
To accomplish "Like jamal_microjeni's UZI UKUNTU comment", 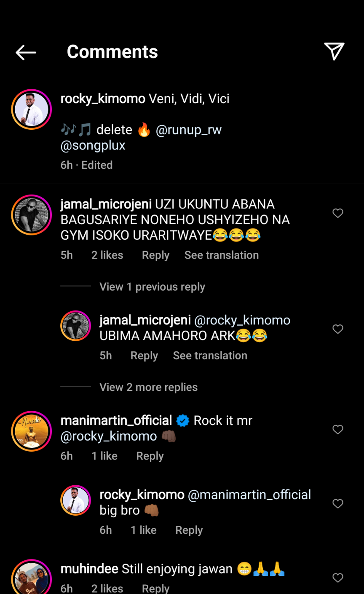I will pyautogui.click(x=338, y=213).
